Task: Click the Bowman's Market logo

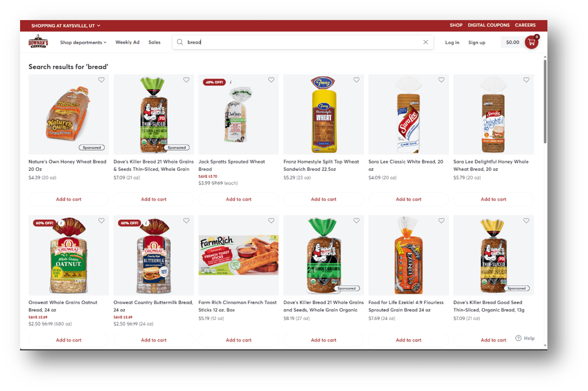Action: coord(38,41)
